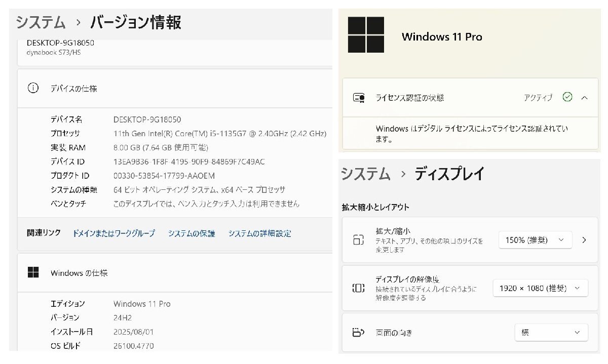
Task: Select the OS build 26100.4770
Action: pos(134,346)
